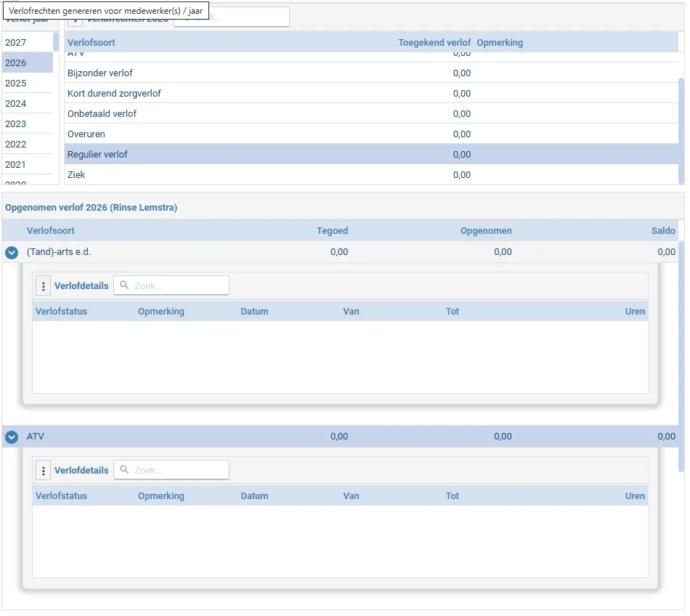Sort by Tot in ATV details
The image size is (690, 616).
tap(452, 496)
